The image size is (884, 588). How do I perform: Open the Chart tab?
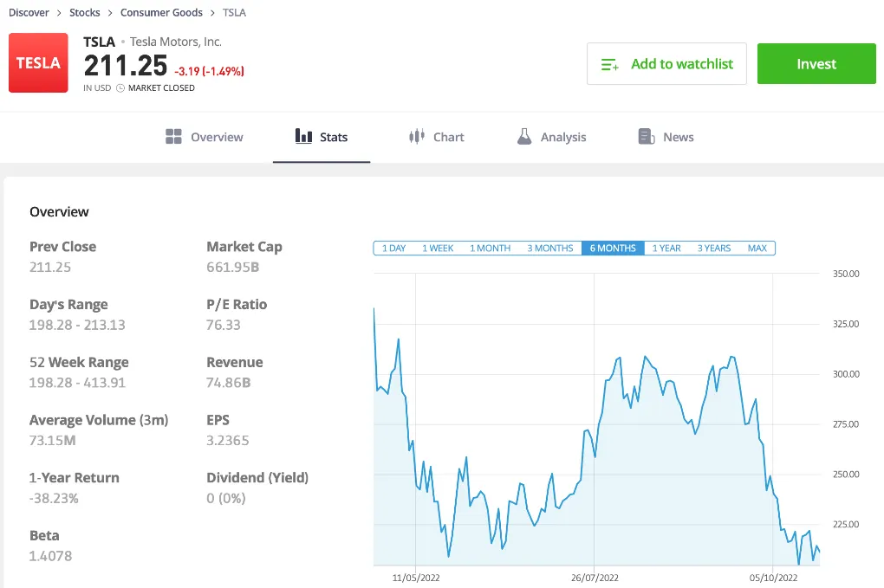coord(436,137)
